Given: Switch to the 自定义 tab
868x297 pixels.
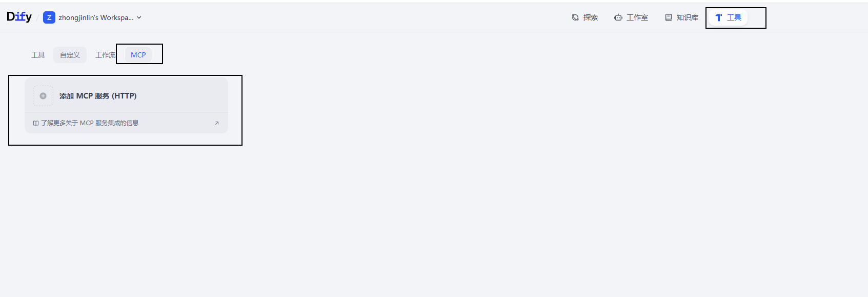Looking at the screenshot, I should 70,55.
